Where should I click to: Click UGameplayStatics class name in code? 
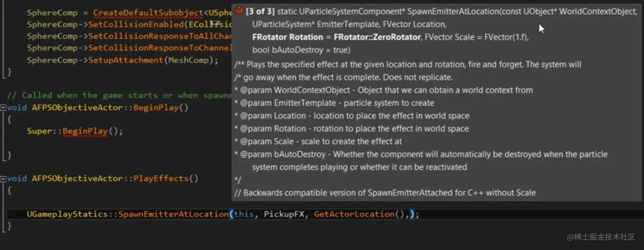point(68,214)
